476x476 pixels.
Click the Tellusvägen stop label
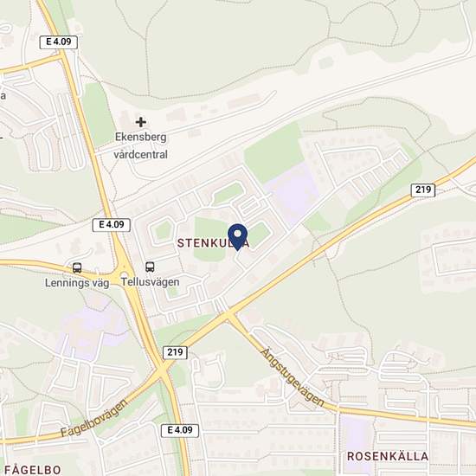(151, 282)
